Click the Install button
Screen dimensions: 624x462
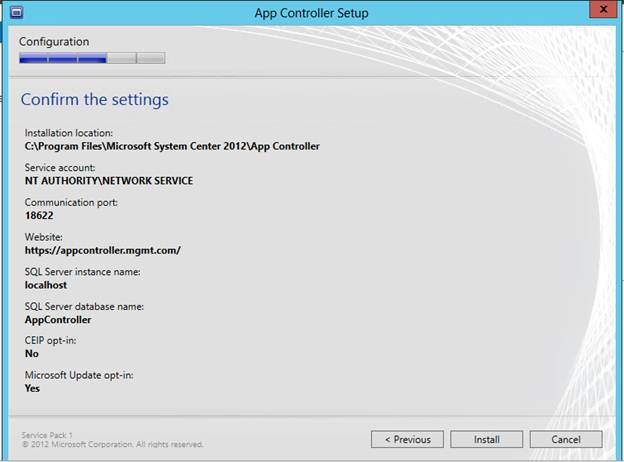pyautogui.click(x=486, y=439)
